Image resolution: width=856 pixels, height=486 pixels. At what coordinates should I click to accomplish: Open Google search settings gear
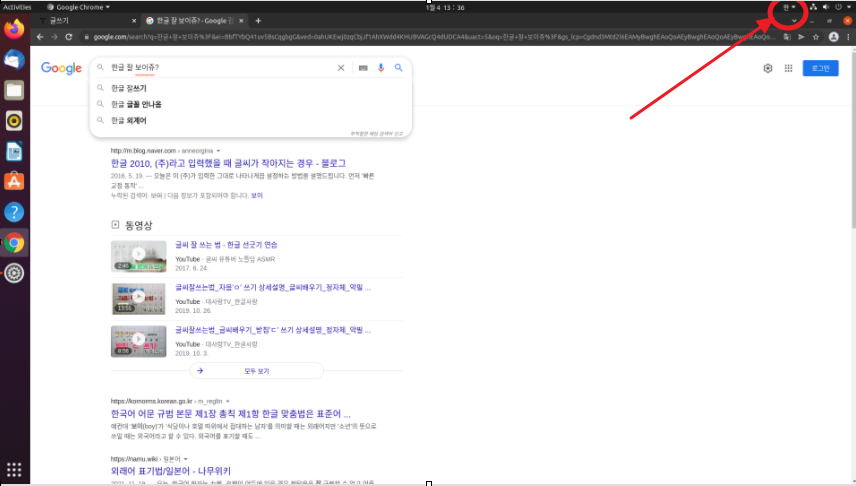coord(768,68)
